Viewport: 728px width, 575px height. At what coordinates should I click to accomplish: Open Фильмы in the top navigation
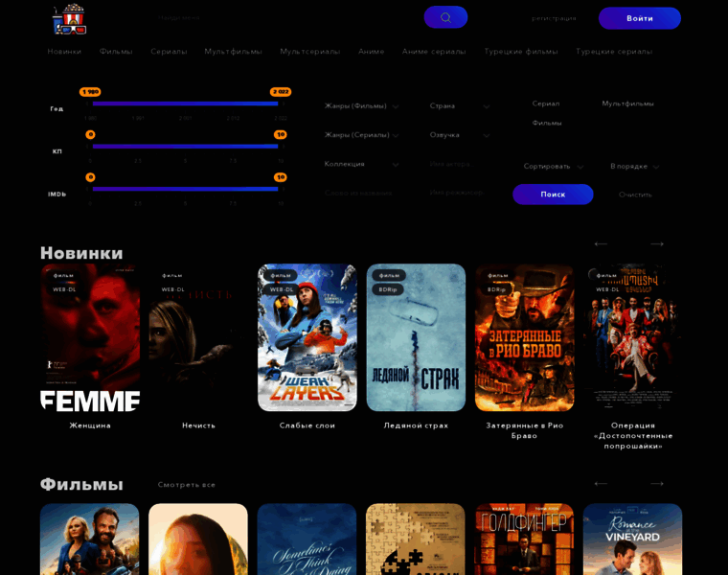tap(116, 52)
